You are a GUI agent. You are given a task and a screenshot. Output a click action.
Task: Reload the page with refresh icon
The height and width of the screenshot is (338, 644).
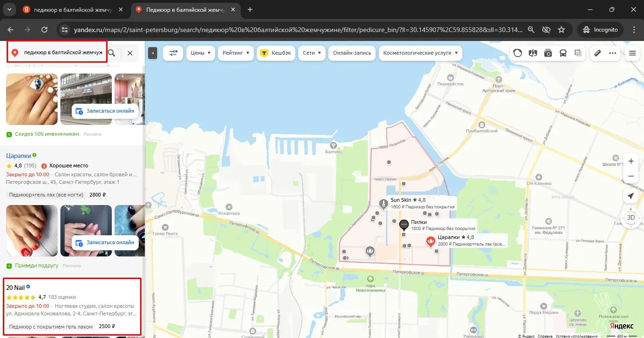44,29
